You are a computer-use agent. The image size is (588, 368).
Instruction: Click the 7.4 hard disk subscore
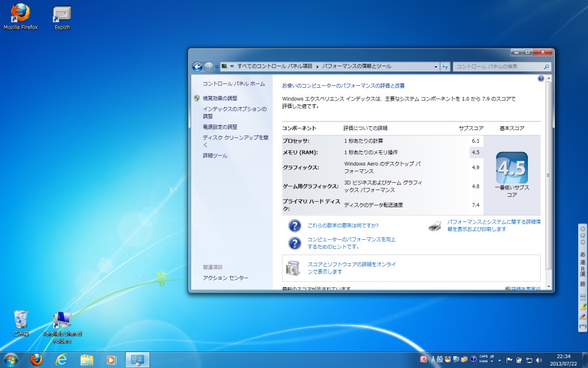click(475, 205)
